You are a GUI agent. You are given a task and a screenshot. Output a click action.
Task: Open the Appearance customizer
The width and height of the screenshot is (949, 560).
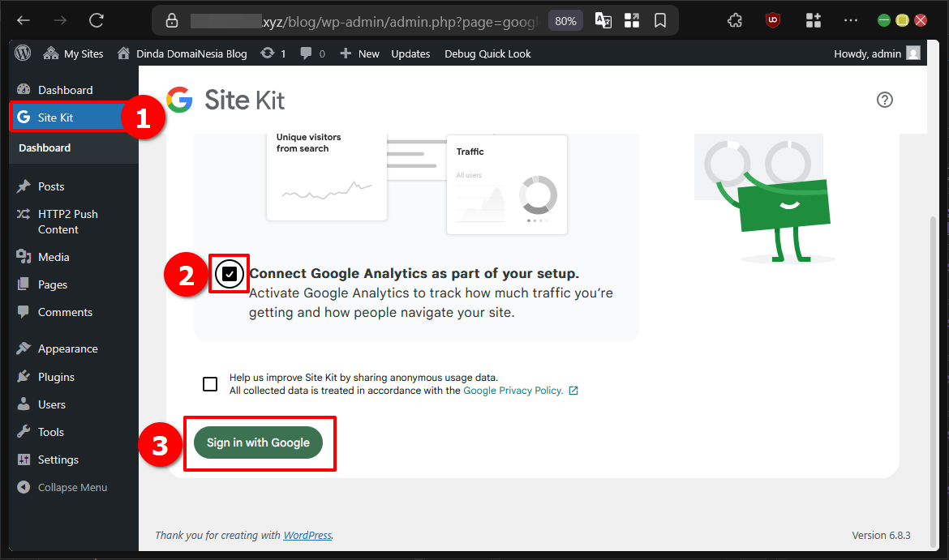pyautogui.click(x=67, y=348)
